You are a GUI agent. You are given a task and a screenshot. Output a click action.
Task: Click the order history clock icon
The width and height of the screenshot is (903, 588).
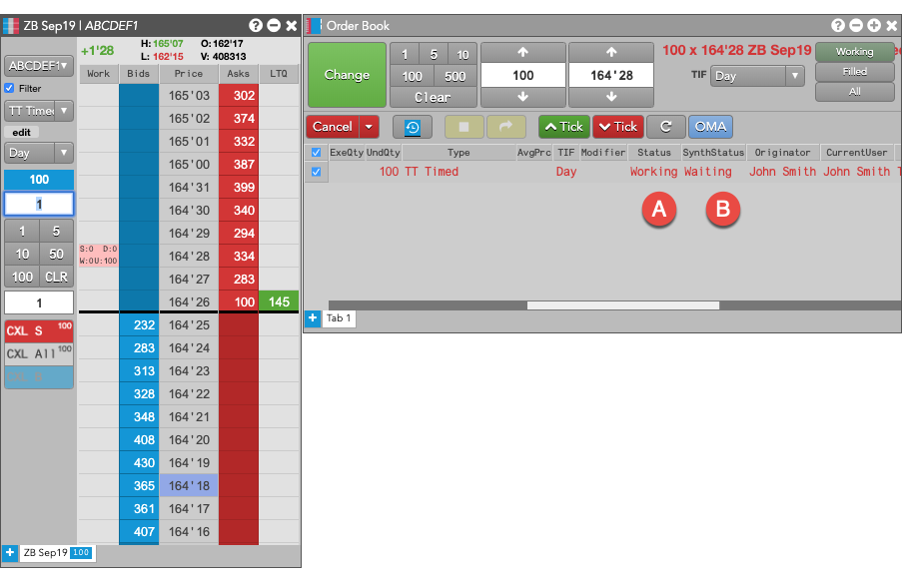(x=412, y=127)
